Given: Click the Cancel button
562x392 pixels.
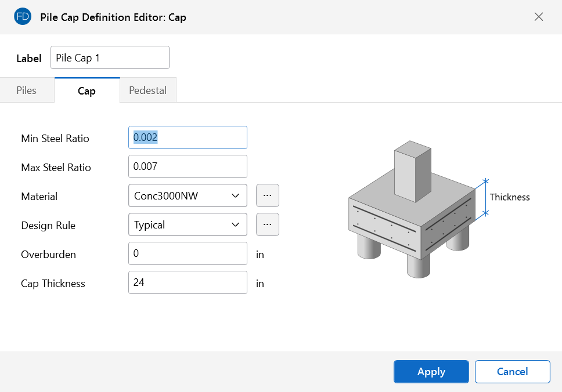Looking at the screenshot, I should [512, 372].
